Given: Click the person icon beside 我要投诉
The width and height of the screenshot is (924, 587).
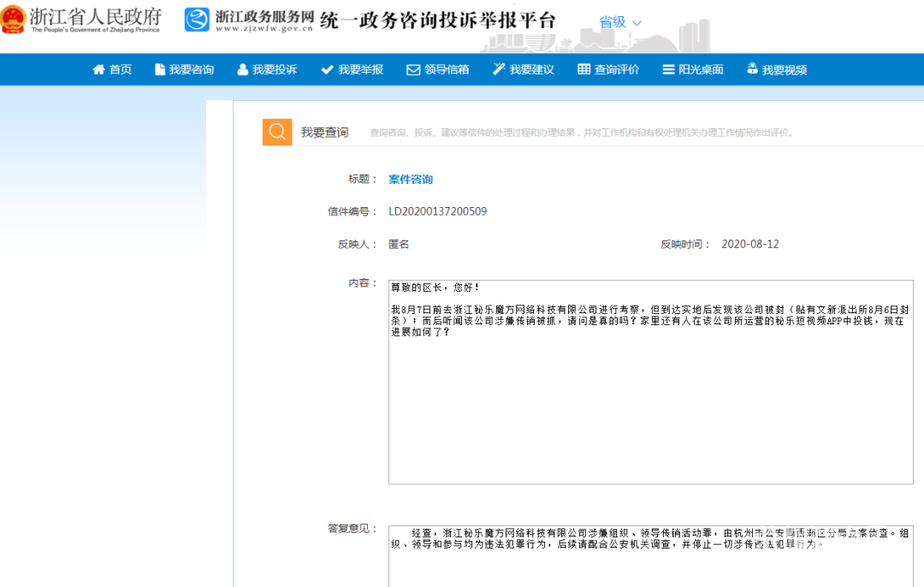Looking at the screenshot, I should (242, 69).
